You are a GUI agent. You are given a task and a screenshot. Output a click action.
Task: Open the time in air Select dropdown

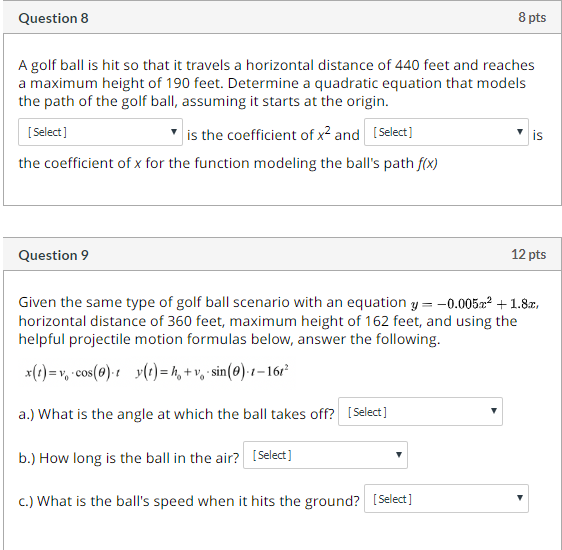tap(325, 455)
